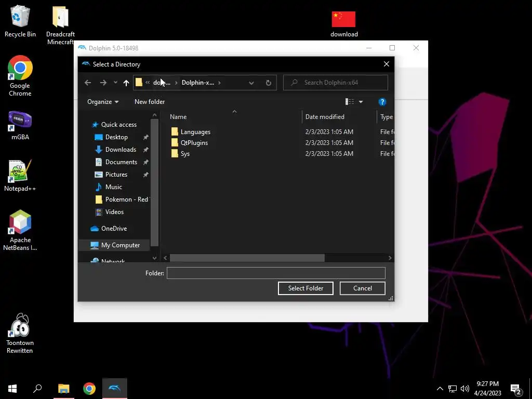The width and height of the screenshot is (532, 399).
Task: Click the Search Dolphin-x64 field
Action: tap(336, 83)
